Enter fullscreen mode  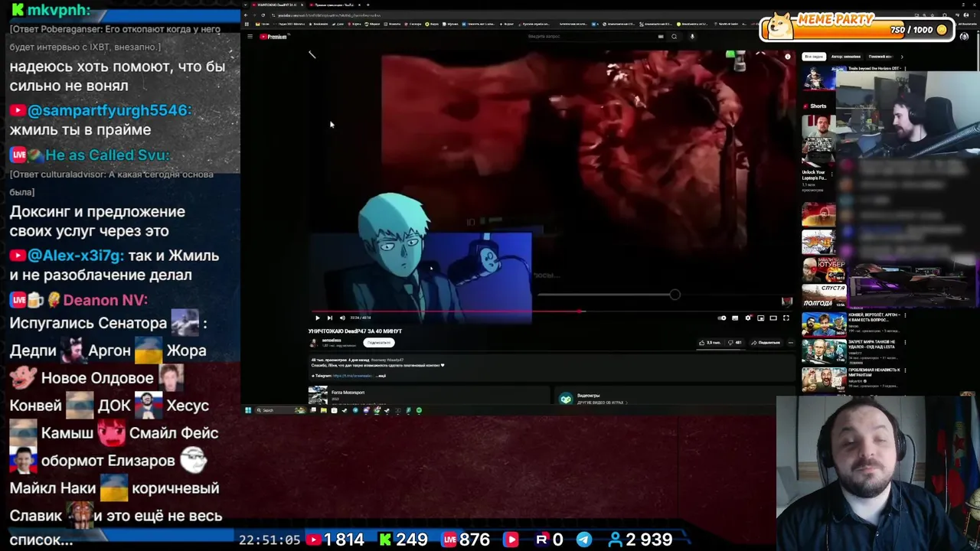[786, 318]
